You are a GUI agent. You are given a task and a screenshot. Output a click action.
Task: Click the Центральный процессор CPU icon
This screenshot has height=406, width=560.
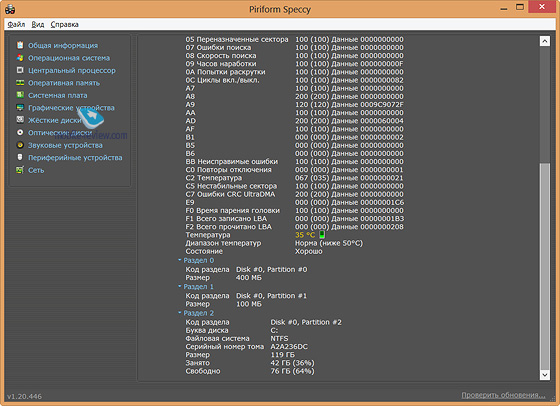click(20, 70)
